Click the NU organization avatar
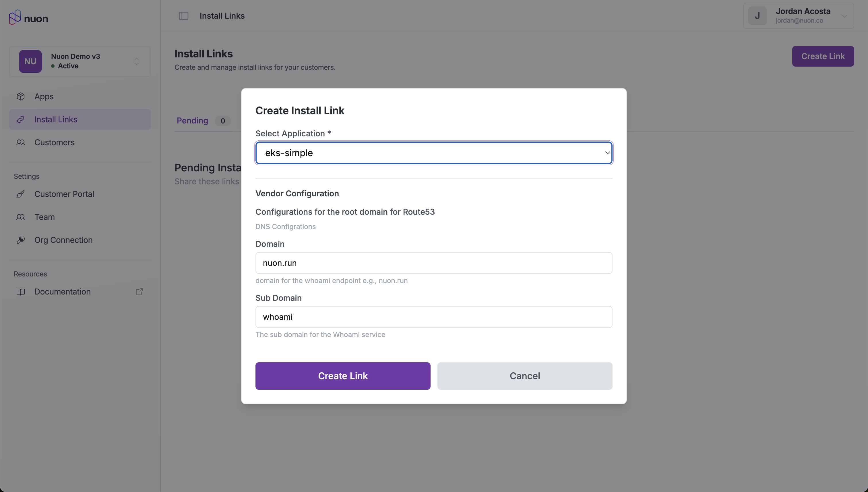Screen dimensions: 868x492 pos(30,61)
